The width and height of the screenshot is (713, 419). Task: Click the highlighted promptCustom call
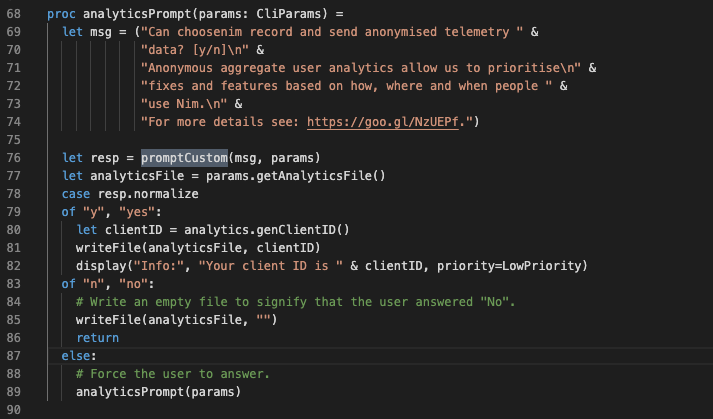(x=184, y=158)
